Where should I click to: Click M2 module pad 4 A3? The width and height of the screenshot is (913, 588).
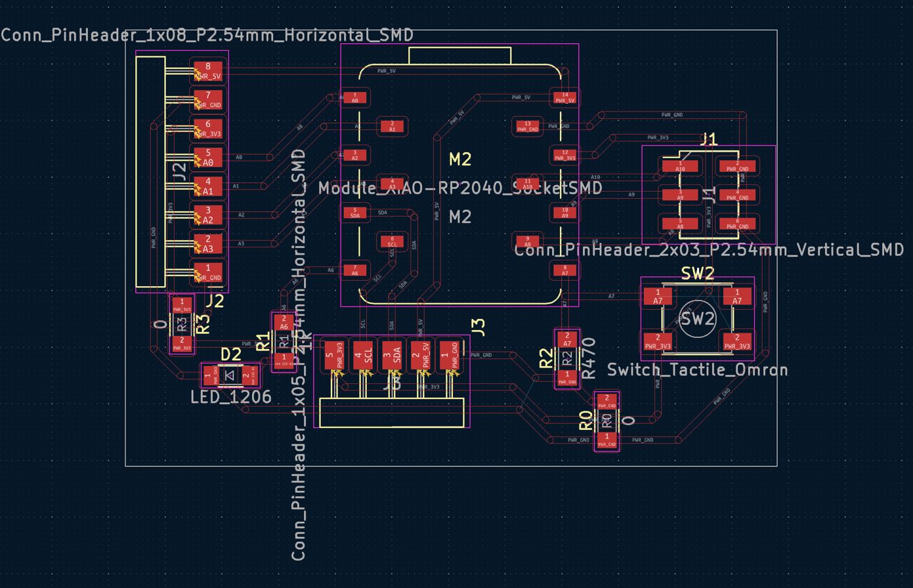point(393,184)
